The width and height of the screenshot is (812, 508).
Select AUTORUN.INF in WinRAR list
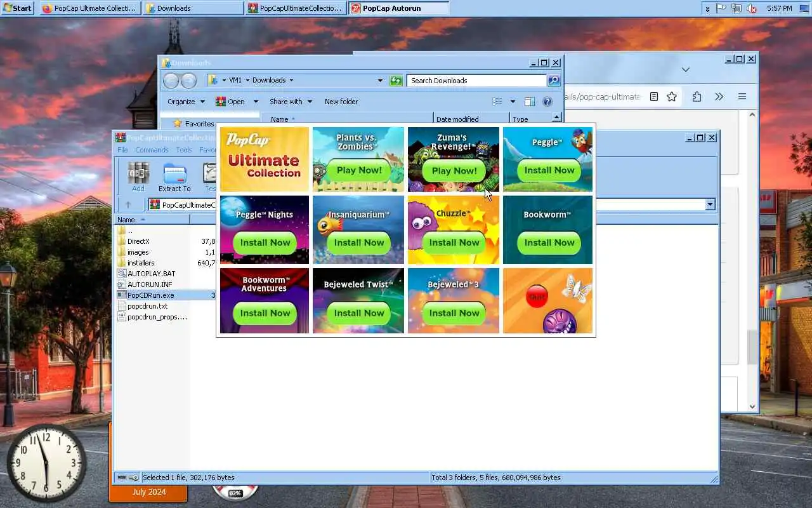(x=150, y=284)
